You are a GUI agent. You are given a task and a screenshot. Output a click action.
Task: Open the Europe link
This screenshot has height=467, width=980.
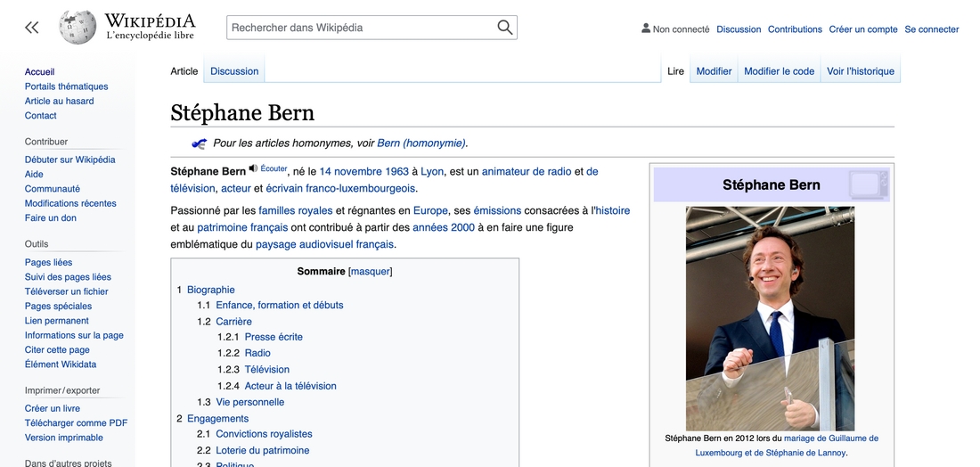click(x=430, y=210)
